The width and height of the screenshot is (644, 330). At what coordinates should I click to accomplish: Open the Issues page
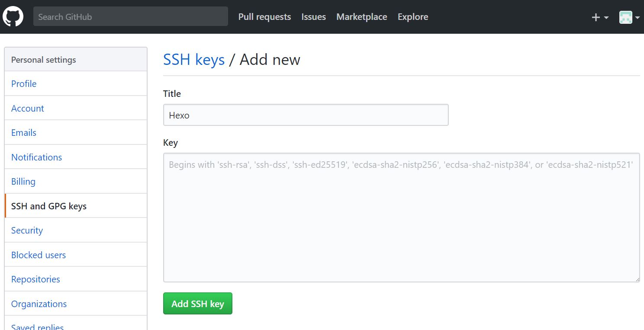click(x=314, y=17)
